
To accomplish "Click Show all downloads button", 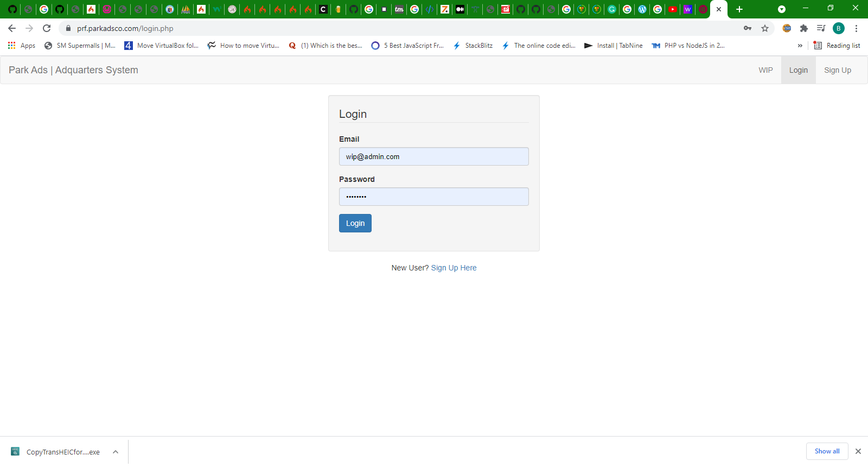I will point(827,451).
